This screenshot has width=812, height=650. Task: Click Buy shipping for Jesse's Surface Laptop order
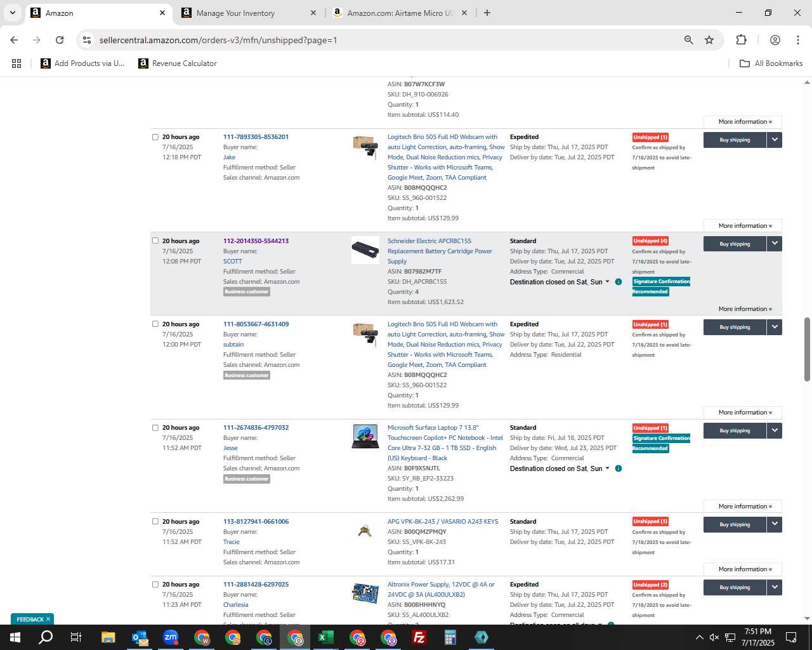click(735, 430)
